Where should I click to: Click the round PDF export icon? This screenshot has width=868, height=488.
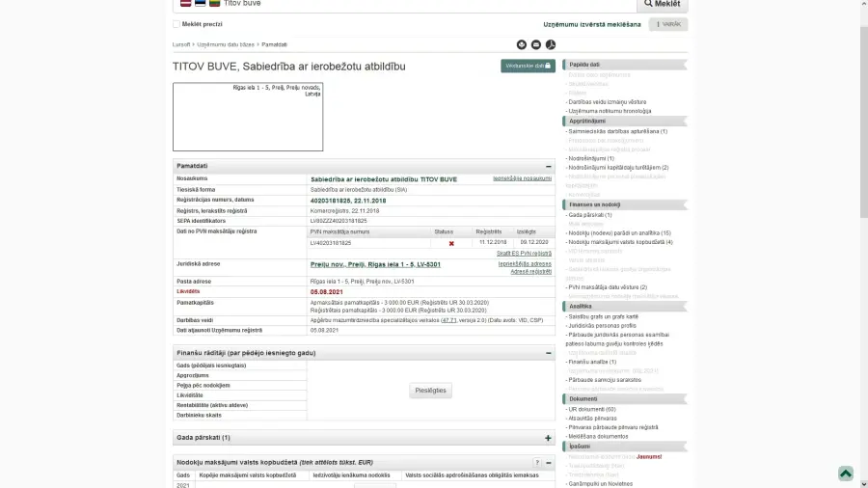tap(551, 44)
